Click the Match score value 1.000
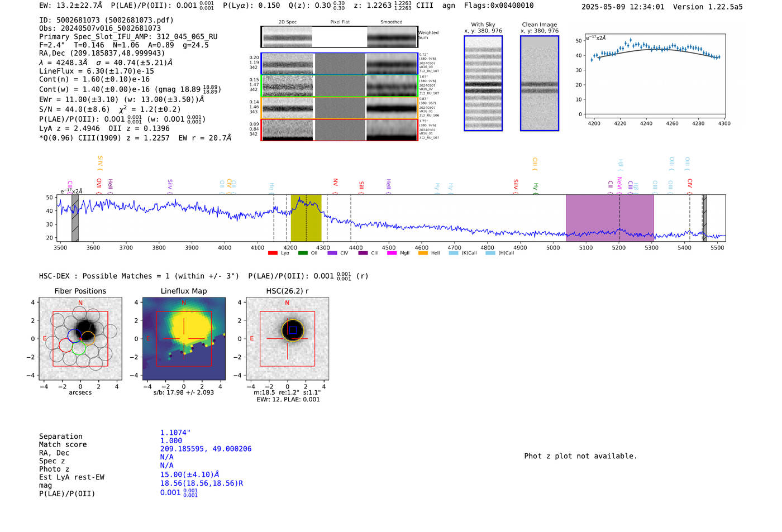Image resolution: width=782 pixels, height=532 pixels. [171, 441]
